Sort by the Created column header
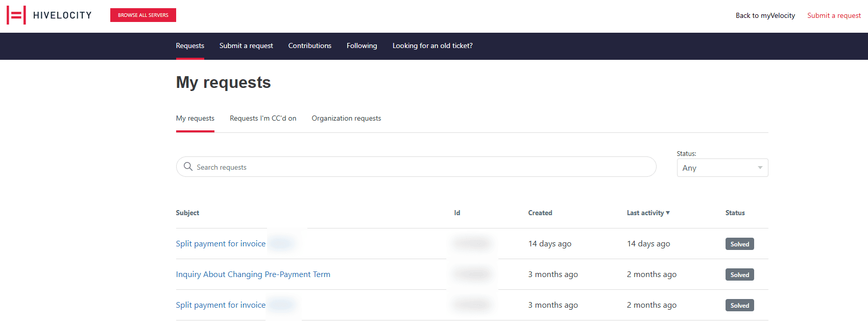 click(x=540, y=213)
